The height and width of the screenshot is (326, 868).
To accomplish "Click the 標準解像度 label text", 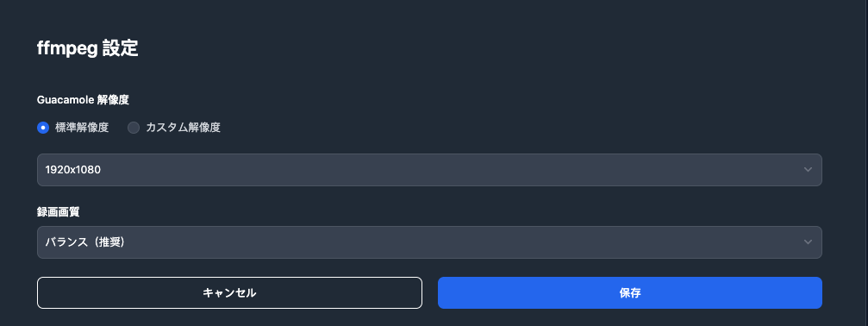I will coord(82,128).
